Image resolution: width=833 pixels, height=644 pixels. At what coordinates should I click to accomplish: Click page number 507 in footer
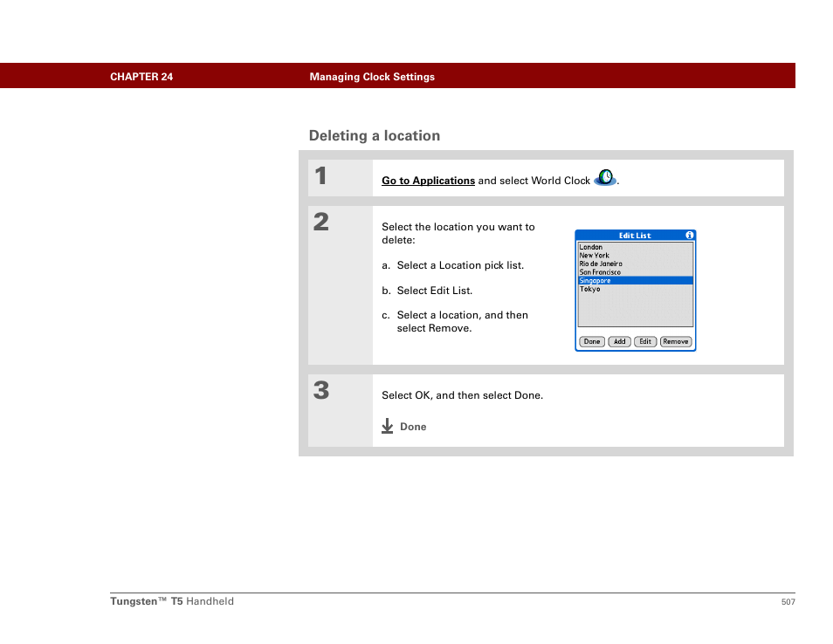788,601
